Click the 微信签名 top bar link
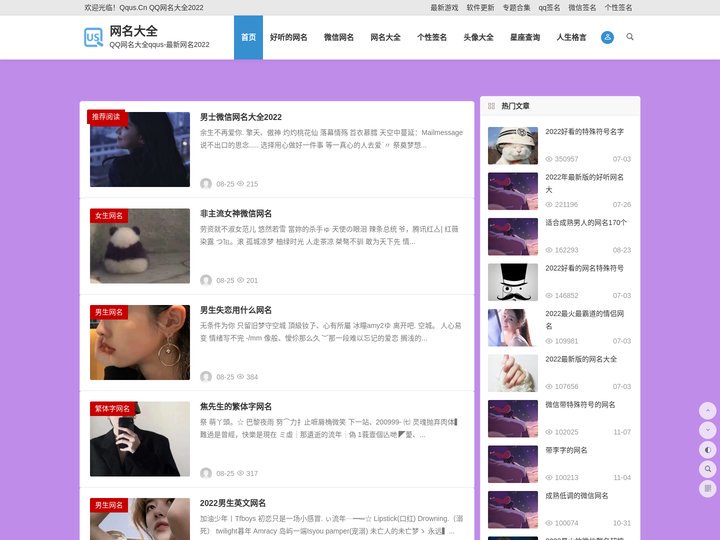The width and height of the screenshot is (720, 540). tap(582, 7)
